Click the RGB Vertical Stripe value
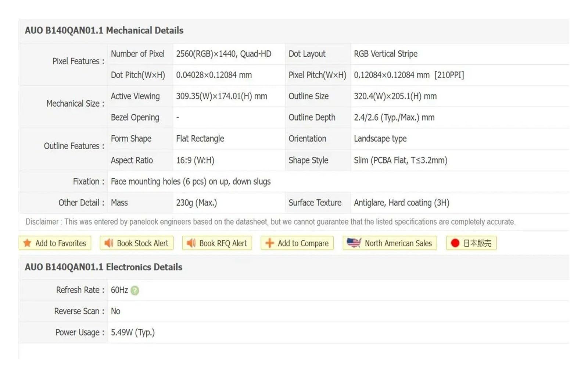Viewport: 588px width, 378px height. click(386, 54)
